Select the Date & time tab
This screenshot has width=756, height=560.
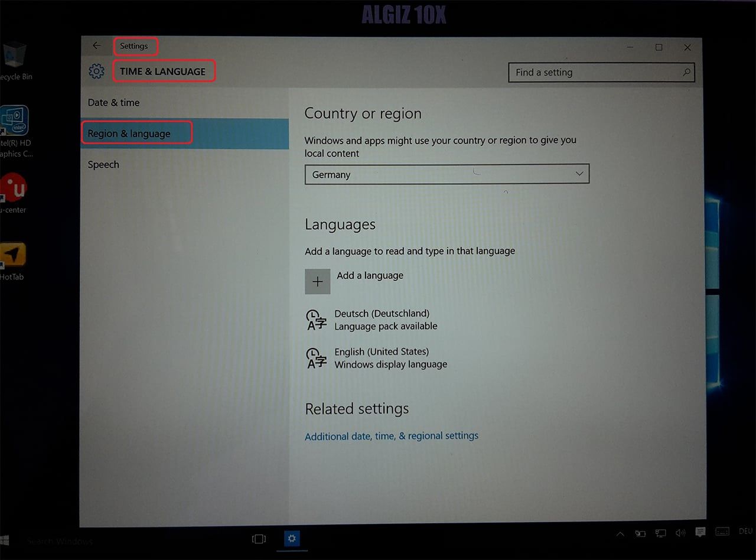184,102
